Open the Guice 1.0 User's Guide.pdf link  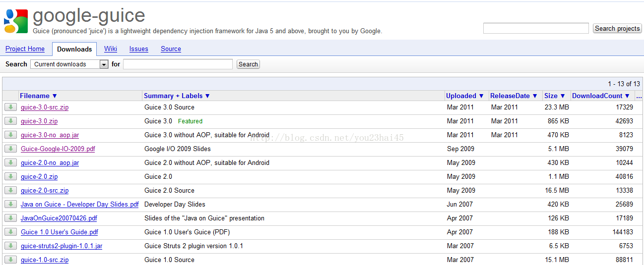[60, 232]
